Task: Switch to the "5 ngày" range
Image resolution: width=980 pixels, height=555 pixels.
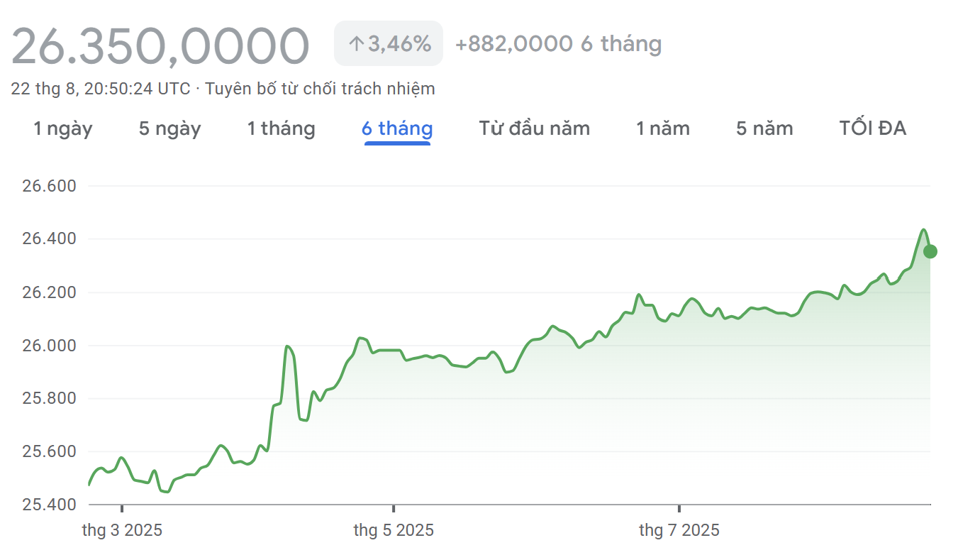Action: tap(169, 128)
